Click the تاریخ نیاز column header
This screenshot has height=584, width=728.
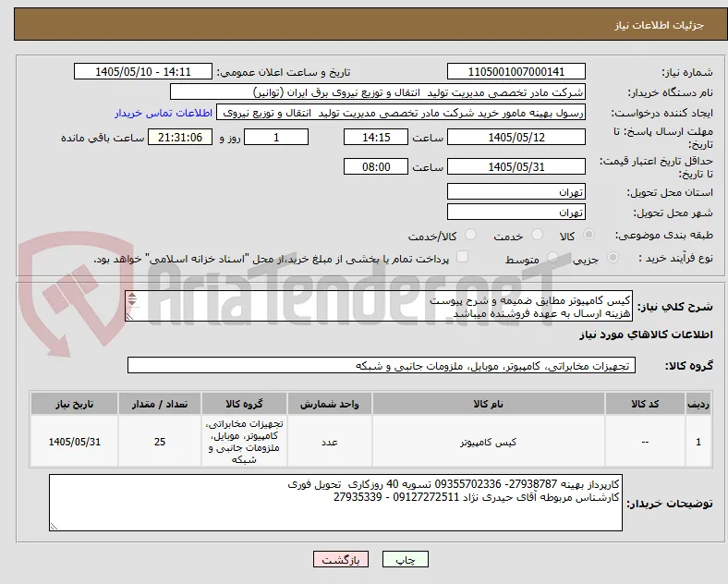coord(74,404)
